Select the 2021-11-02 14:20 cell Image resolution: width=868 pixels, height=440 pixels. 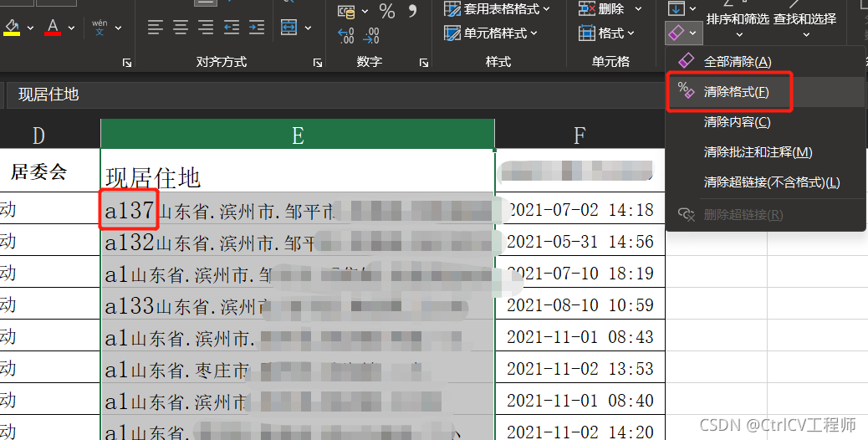point(580,427)
